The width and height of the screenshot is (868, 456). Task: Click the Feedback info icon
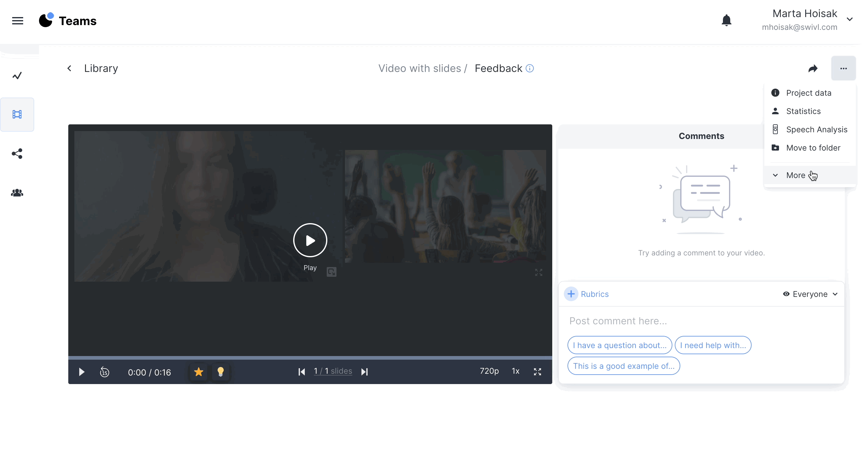[x=530, y=68]
